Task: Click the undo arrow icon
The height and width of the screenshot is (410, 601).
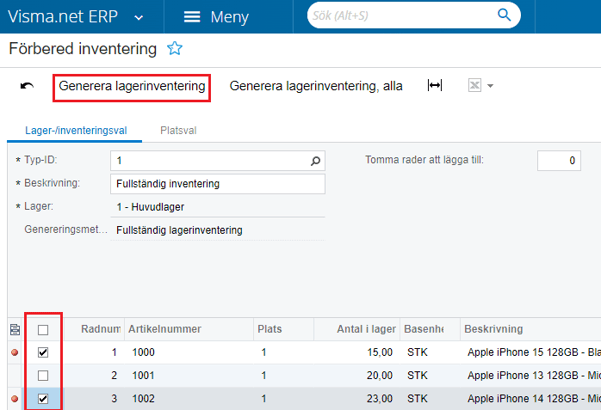Action: click(x=27, y=86)
